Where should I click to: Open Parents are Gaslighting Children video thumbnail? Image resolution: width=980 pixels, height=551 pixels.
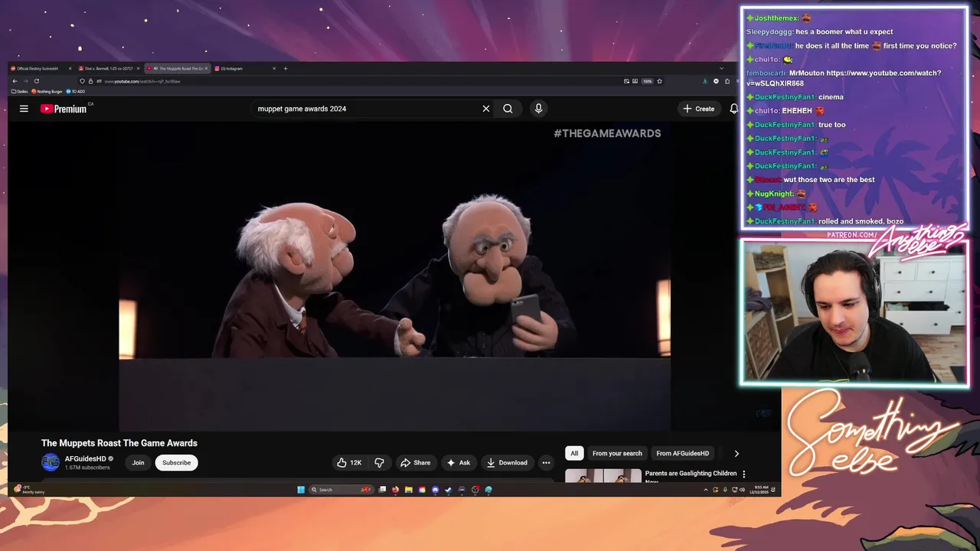603,476
